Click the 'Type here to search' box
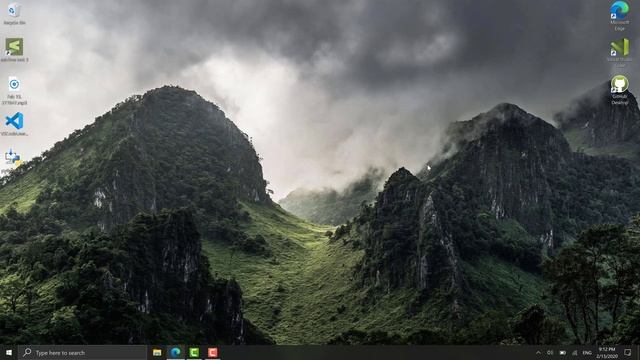Viewport: 640px width, 360px height. coord(82,352)
